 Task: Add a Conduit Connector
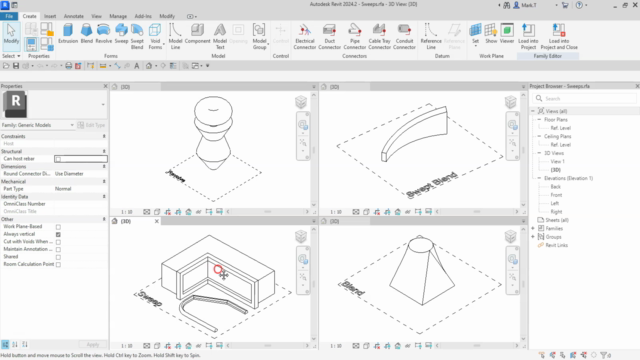404,36
